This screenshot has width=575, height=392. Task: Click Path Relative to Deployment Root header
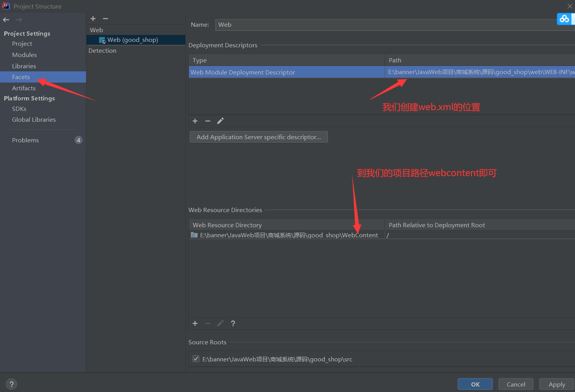[480, 225]
